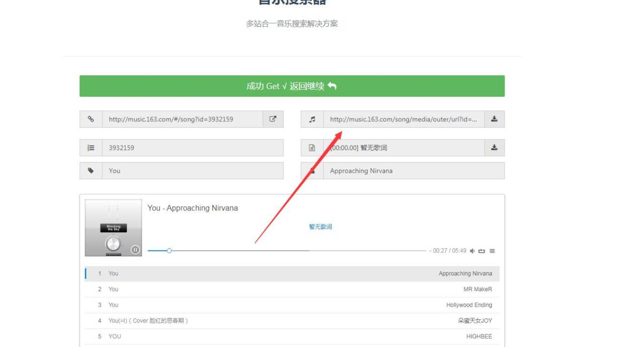Click the chain link icon beside the song URL
Image resolution: width=644 pixels, height=347 pixels.
tap(91, 119)
